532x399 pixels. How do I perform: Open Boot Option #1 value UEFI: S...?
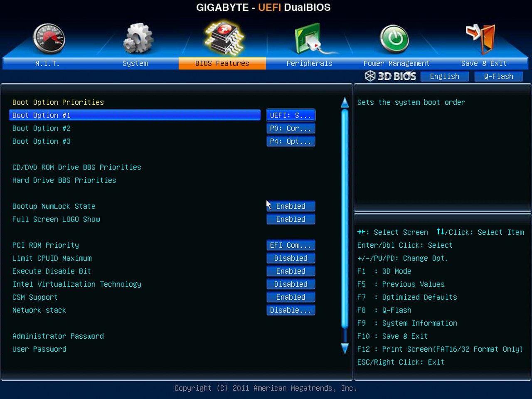point(291,115)
